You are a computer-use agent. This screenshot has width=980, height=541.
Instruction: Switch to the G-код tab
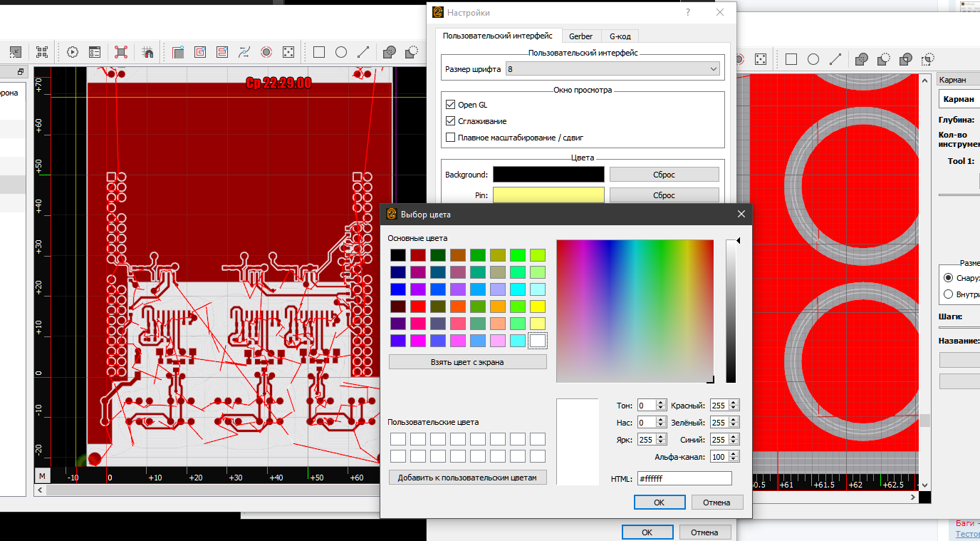[x=620, y=36]
